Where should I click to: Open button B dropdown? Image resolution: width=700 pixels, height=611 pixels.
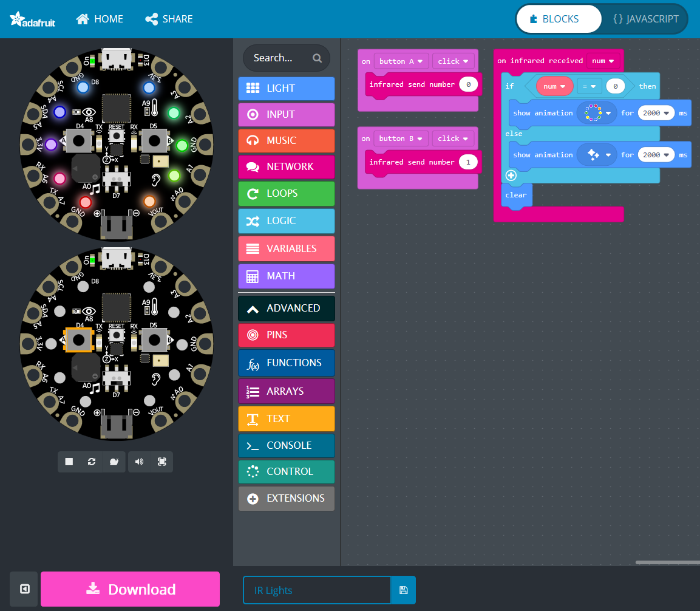401,138
